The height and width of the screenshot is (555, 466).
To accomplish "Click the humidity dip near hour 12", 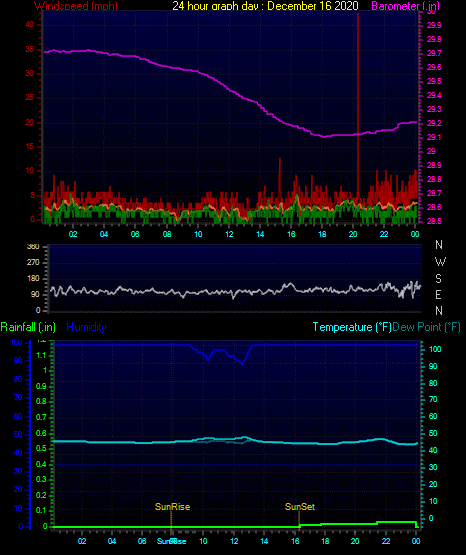I will coord(242,362).
